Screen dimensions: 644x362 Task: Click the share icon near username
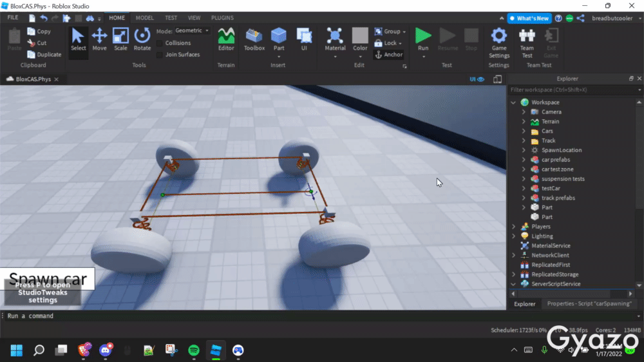580,18
